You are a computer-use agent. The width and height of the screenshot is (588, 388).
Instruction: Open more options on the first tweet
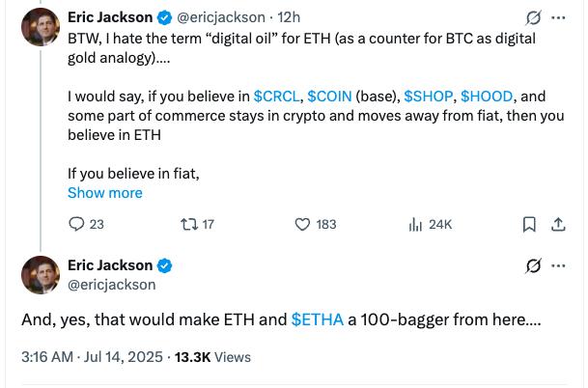point(558,18)
